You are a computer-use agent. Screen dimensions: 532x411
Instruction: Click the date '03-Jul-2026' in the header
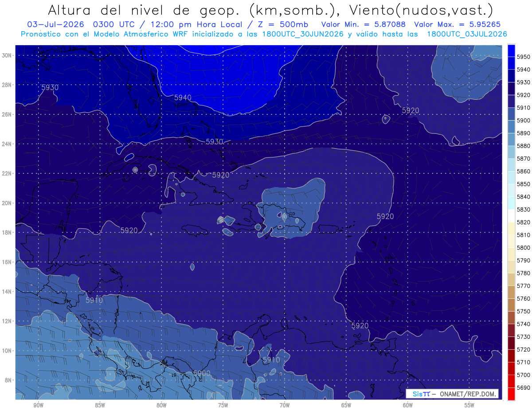point(55,24)
